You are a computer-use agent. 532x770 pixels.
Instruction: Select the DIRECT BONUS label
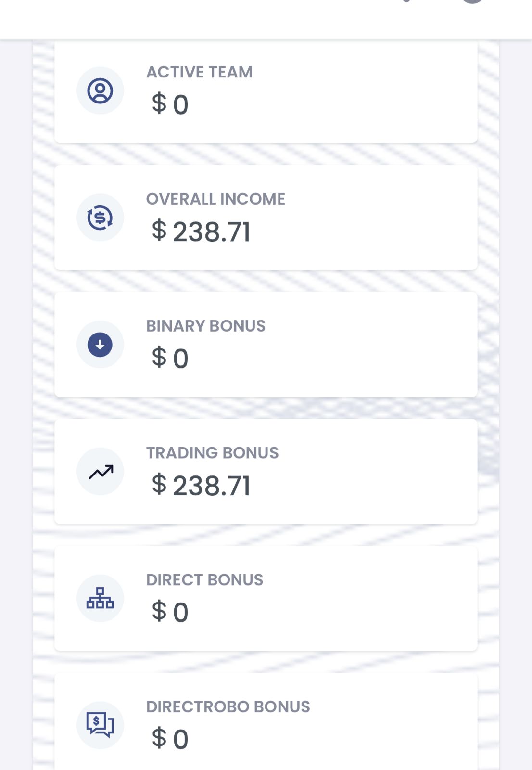[x=204, y=580]
